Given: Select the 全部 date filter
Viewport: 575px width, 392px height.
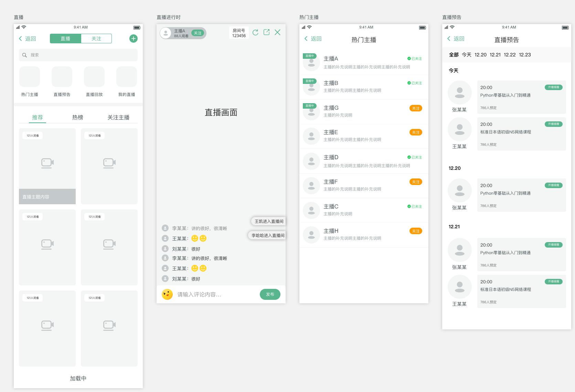Looking at the screenshot, I should [x=454, y=55].
